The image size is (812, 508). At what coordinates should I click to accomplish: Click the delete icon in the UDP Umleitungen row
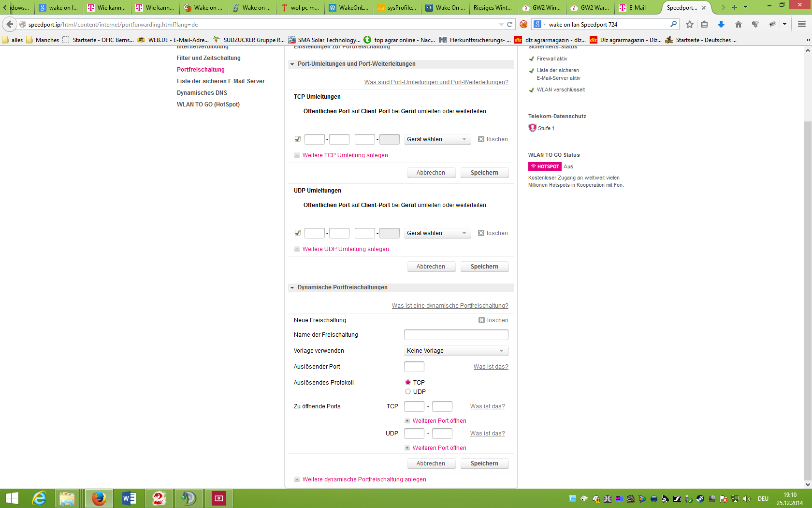point(481,233)
